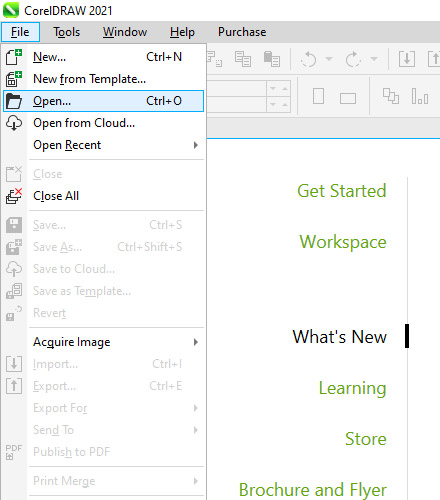This screenshot has width=440, height=500.
Task: Expand the Redo history dropdown arrow
Action: click(x=374, y=59)
